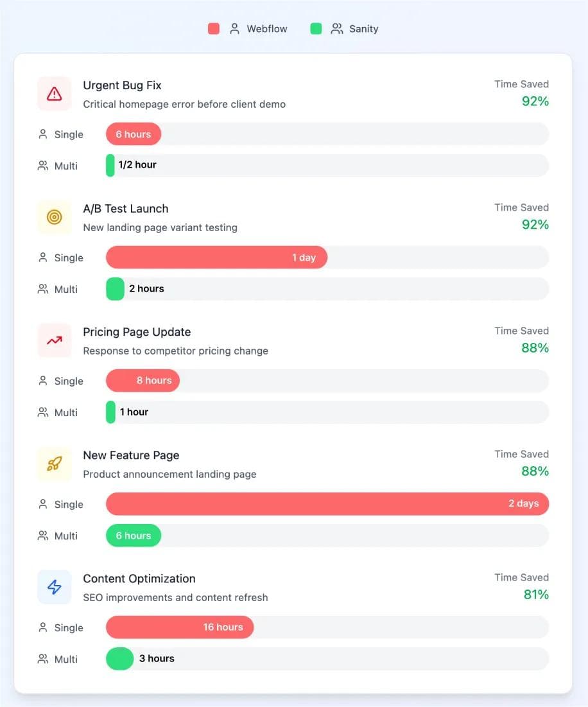This screenshot has height=707, width=588.
Task: Click the New Feature Page rocket icon
Action: [55, 464]
